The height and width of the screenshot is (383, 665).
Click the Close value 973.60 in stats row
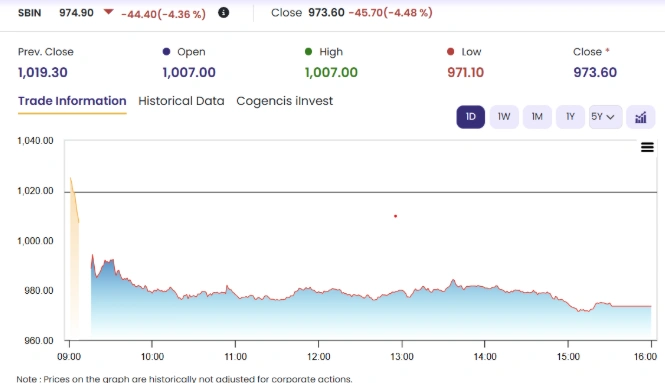[595, 73]
